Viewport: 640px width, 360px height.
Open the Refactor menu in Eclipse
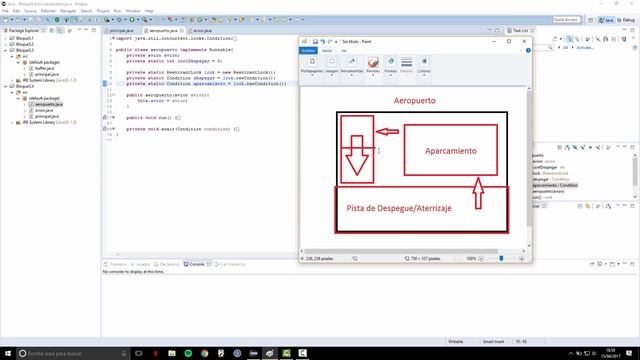[x=48, y=11]
